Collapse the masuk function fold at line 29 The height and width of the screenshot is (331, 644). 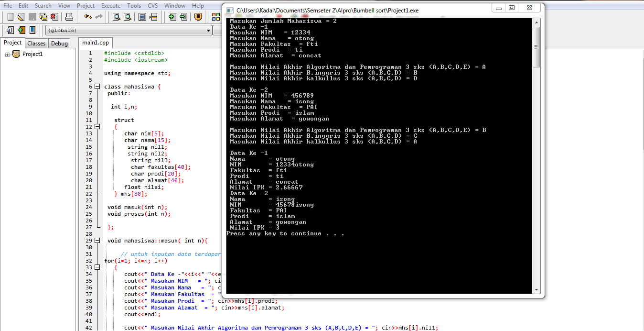pos(97,241)
